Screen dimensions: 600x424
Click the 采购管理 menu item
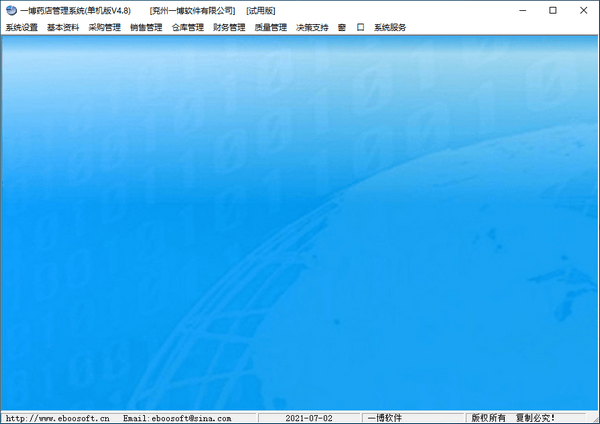pos(104,28)
